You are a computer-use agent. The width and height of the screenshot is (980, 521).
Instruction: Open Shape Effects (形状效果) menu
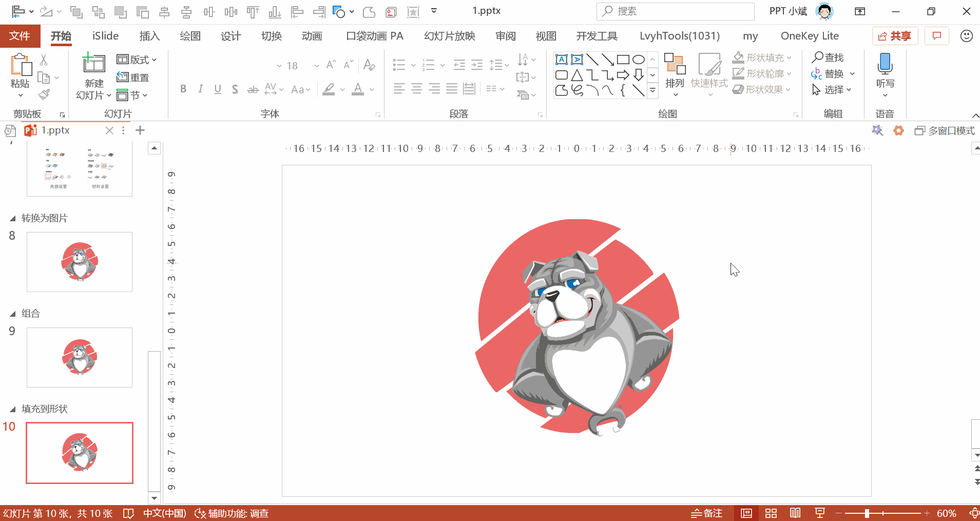(762, 89)
